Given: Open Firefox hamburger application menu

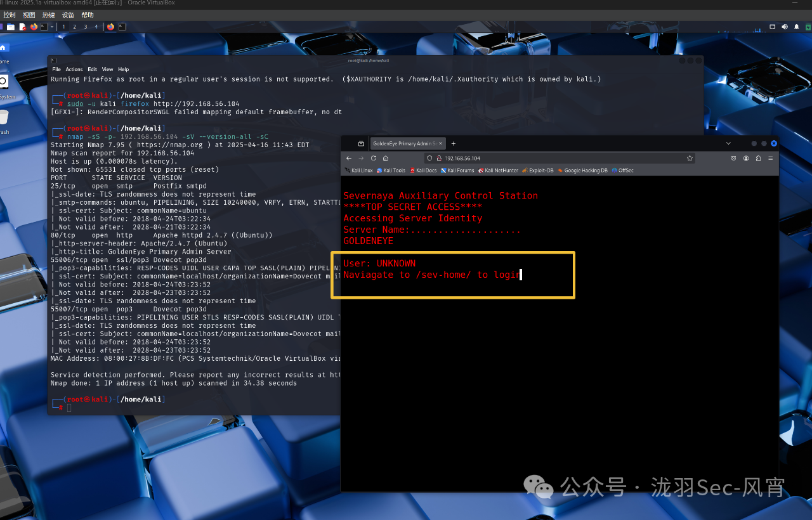Looking at the screenshot, I should pos(771,158).
